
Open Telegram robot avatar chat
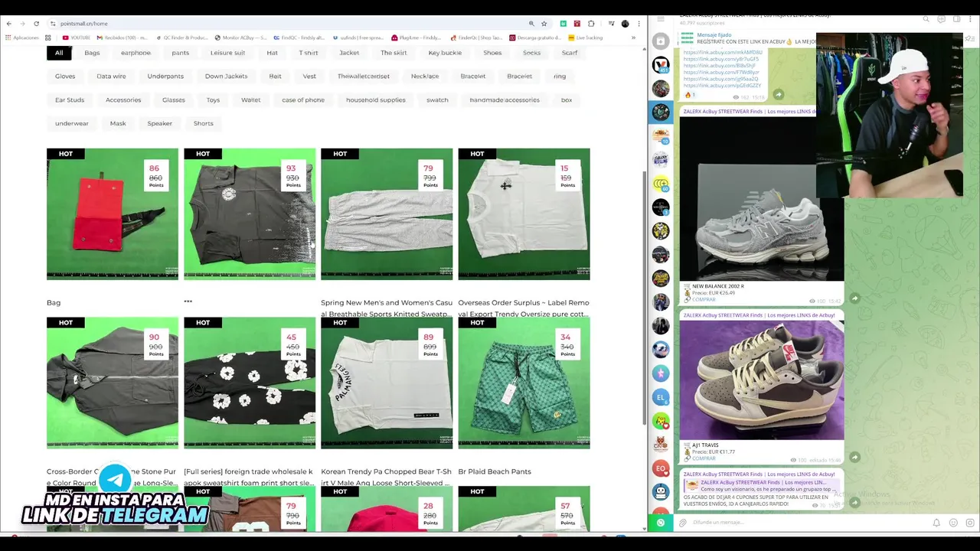tap(661, 492)
